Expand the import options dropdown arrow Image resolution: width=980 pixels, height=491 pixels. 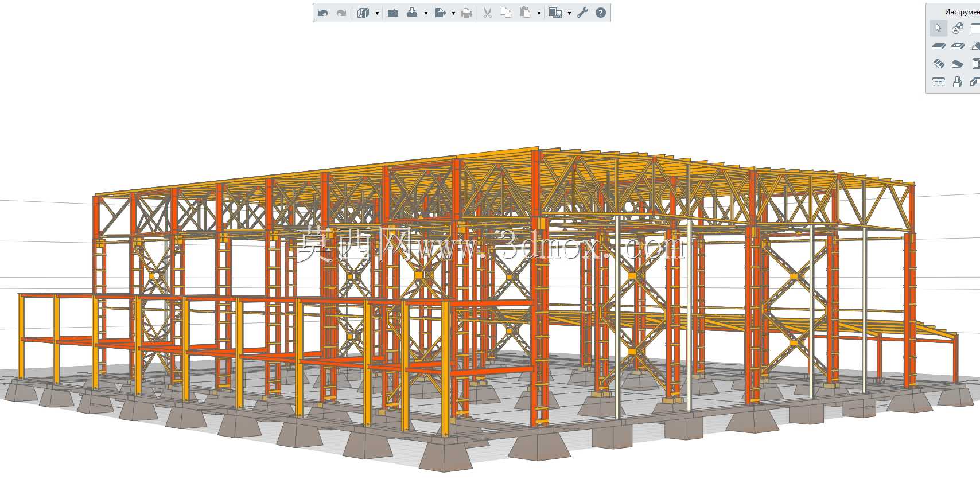point(426,13)
